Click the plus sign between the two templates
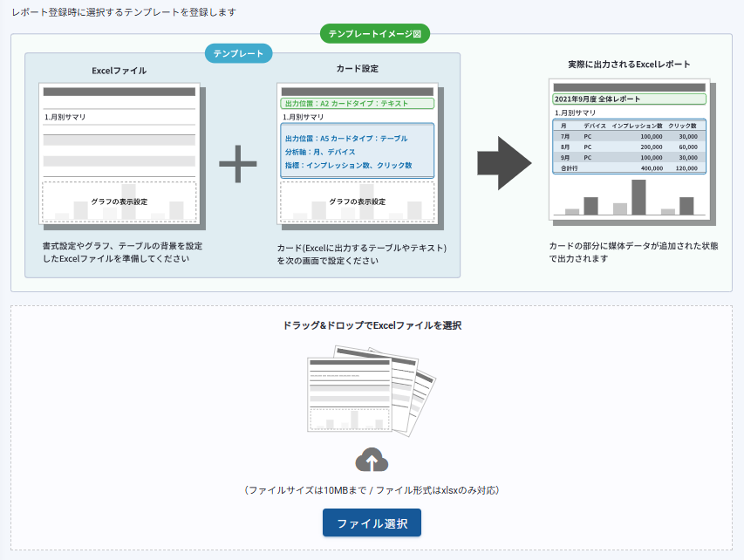Image resolution: width=744 pixels, height=560 pixels. [x=237, y=164]
